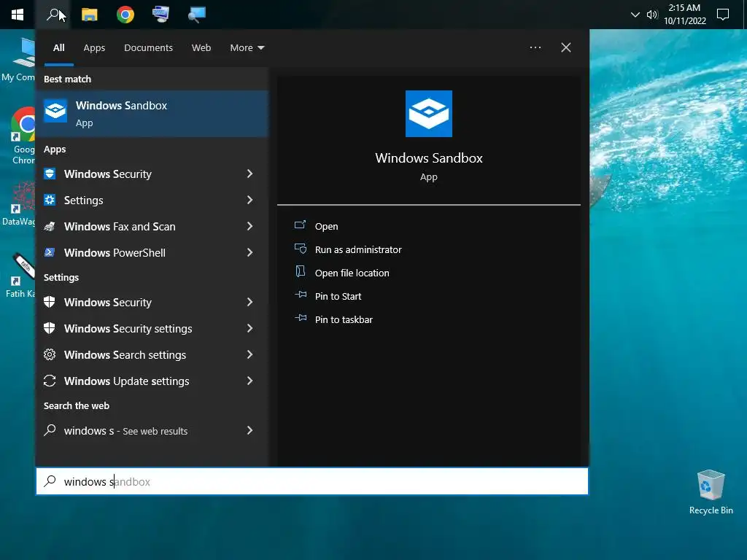747x560 pixels.
Task: Click magnifier icon beside 'windows s' web result
Action: coord(50,430)
